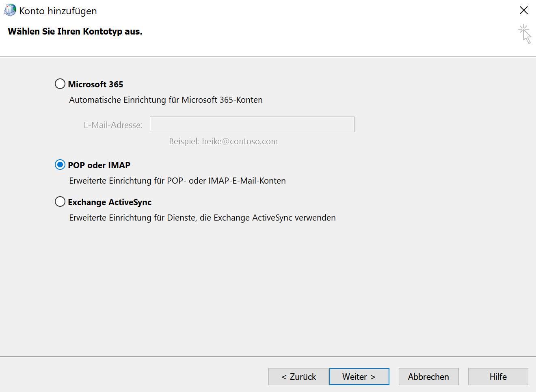Select the POP oder IMAP radio button
Image resolution: width=536 pixels, height=392 pixels.
click(60, 165)
